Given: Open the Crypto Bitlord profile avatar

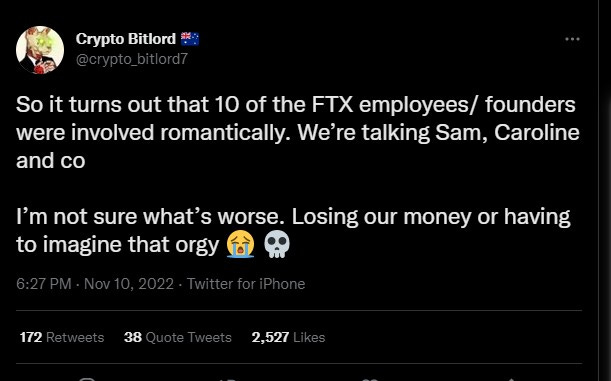Looking at the screenshot, I should 40,50.
